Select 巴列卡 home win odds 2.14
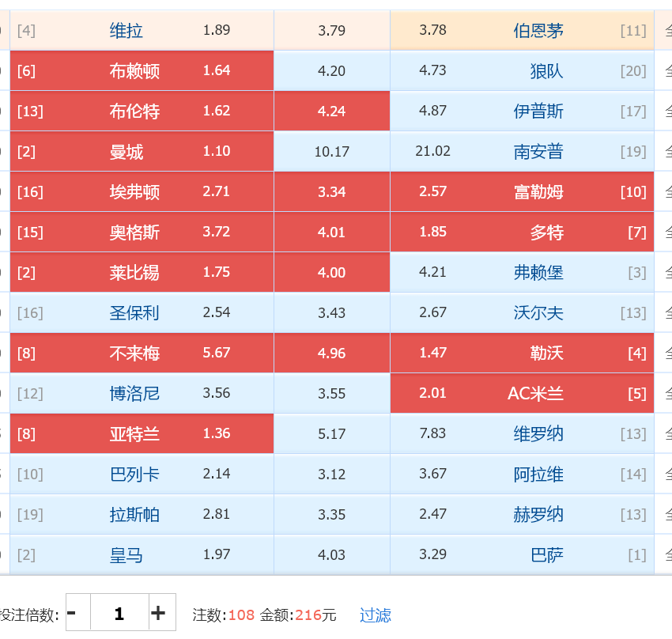 [142, 474]
